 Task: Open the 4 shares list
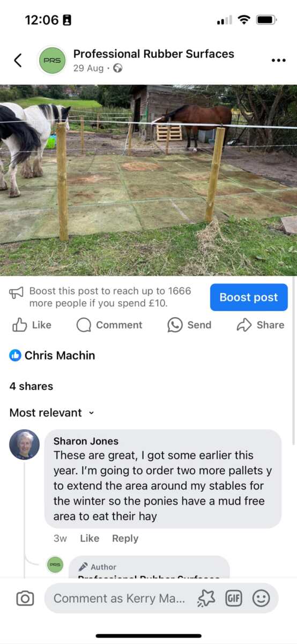(31, 386)
